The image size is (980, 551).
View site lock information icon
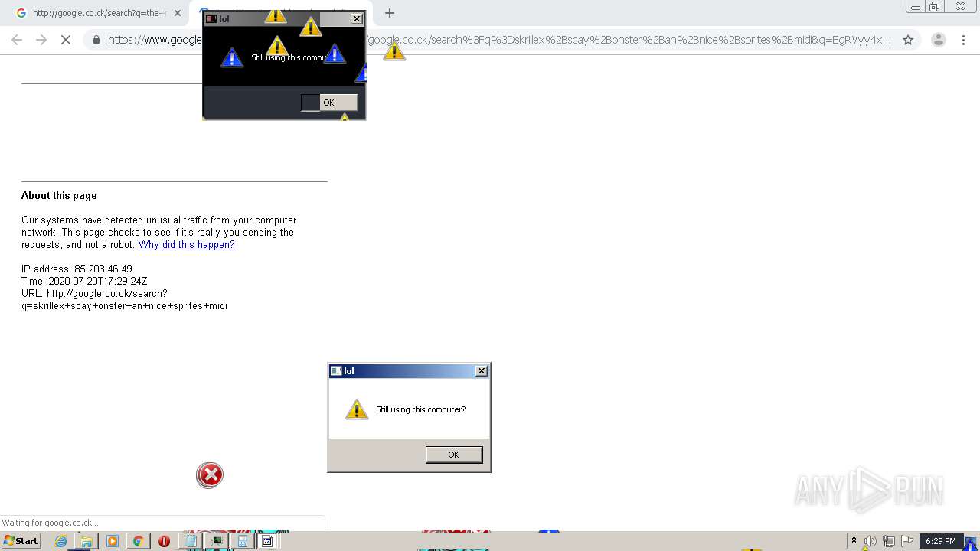[96, 40]
